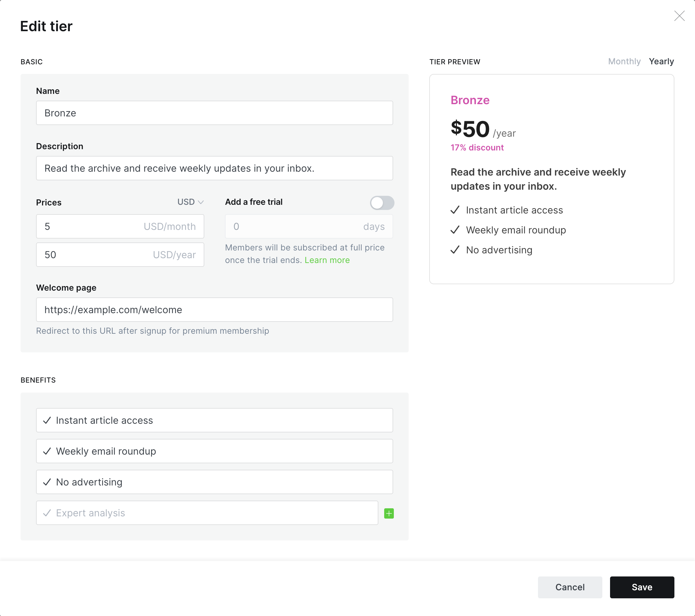Screen dimensions: 695x616
Task: Switch tier preview to Monthly
Action: [624, 61]
